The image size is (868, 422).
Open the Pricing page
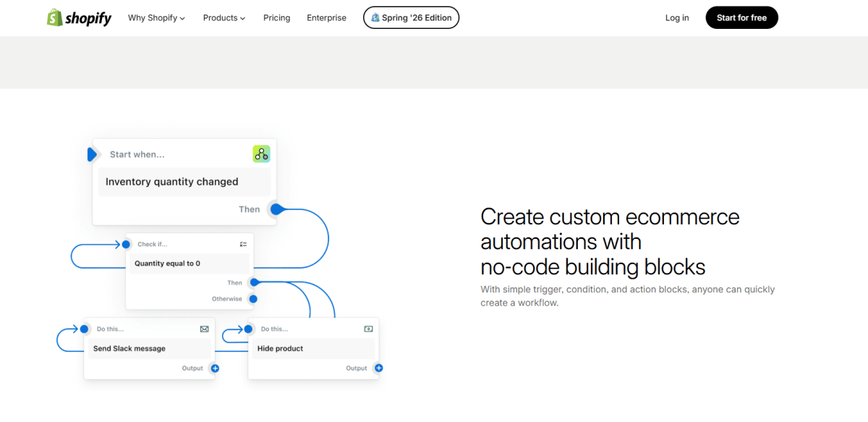click(277, 18)
